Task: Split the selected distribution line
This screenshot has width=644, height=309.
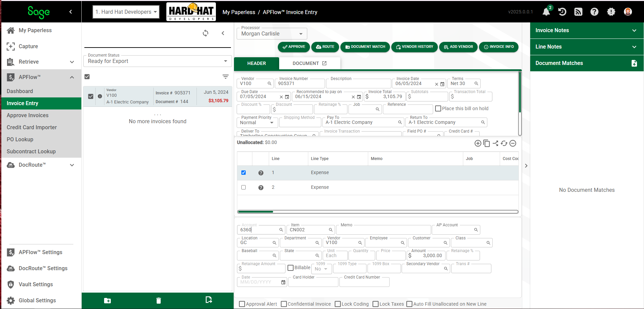Action: click(x=495, y=143)
